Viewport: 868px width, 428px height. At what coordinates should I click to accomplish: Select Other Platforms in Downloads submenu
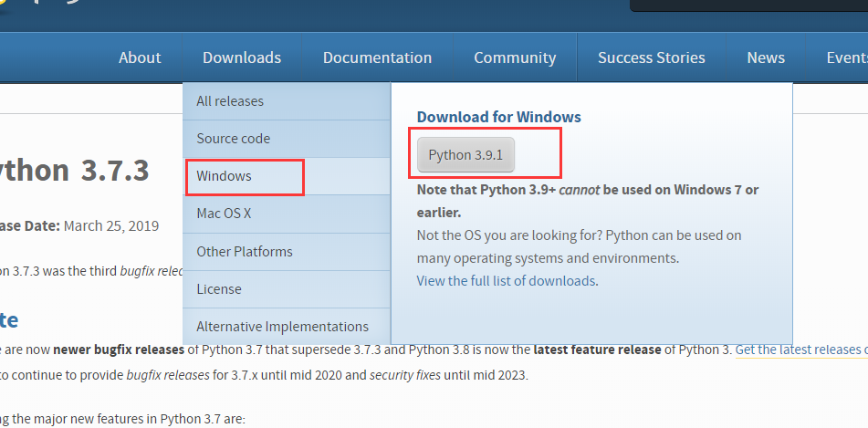pyautogui.click(x=287, y=251)
